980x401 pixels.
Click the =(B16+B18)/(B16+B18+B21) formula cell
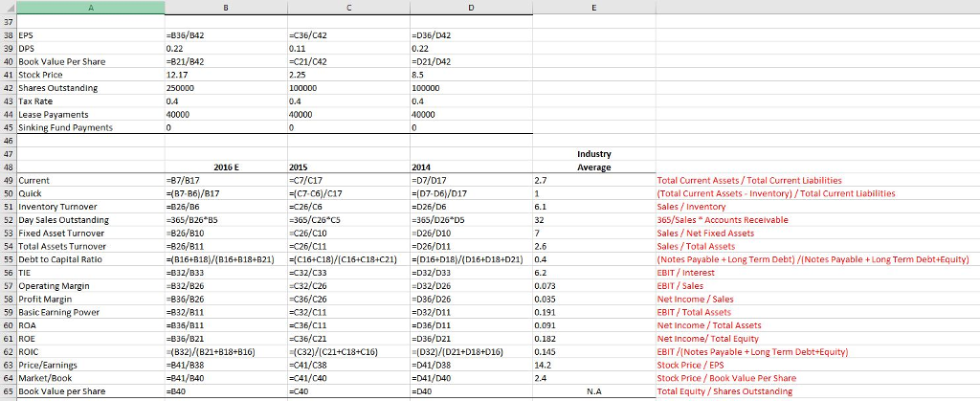(226, 259)
